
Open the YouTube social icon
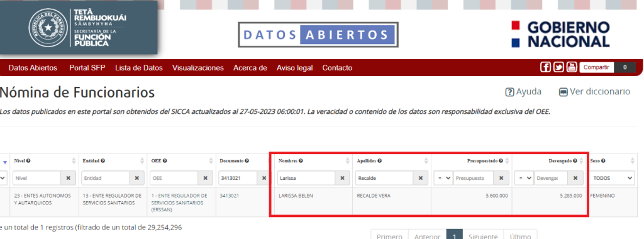point(572,67)
